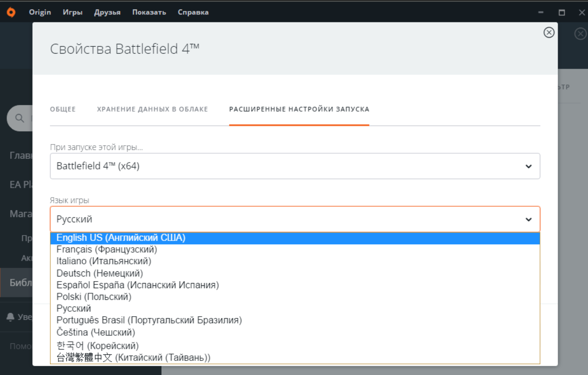Select the Расширенные настройки запуска tab

point(299,109)
